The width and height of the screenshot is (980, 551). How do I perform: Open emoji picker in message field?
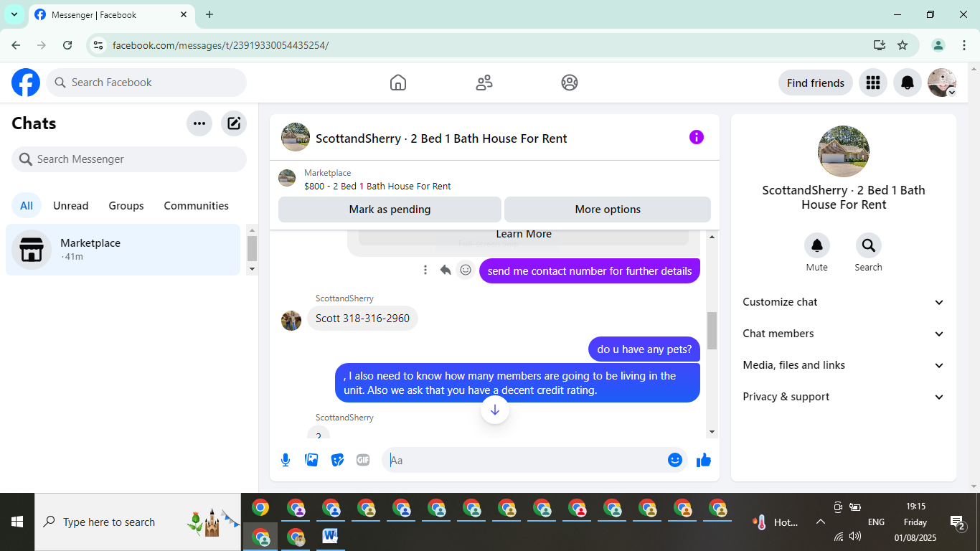674,460
